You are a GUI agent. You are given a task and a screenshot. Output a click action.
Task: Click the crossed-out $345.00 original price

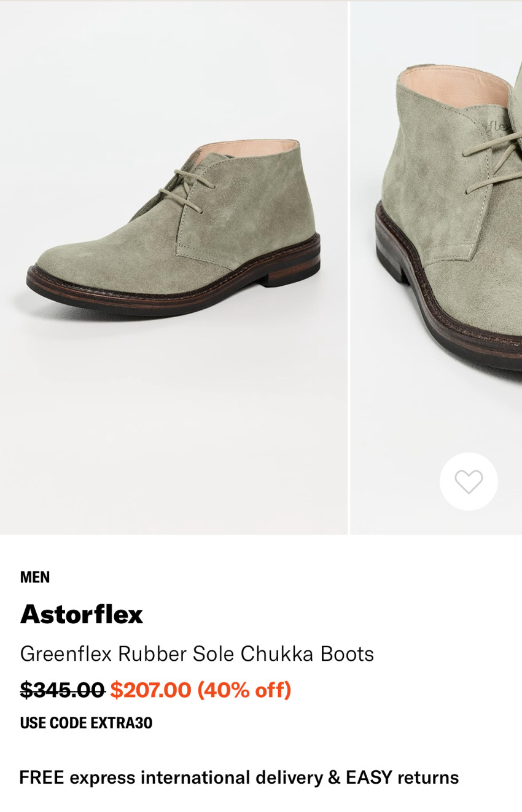[62, 690]
